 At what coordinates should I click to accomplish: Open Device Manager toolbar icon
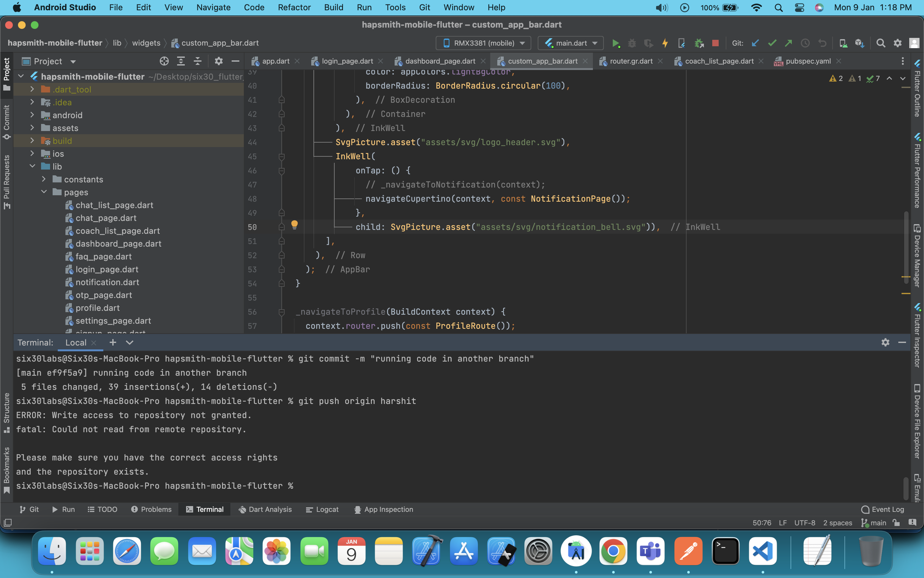pos(843,43)
